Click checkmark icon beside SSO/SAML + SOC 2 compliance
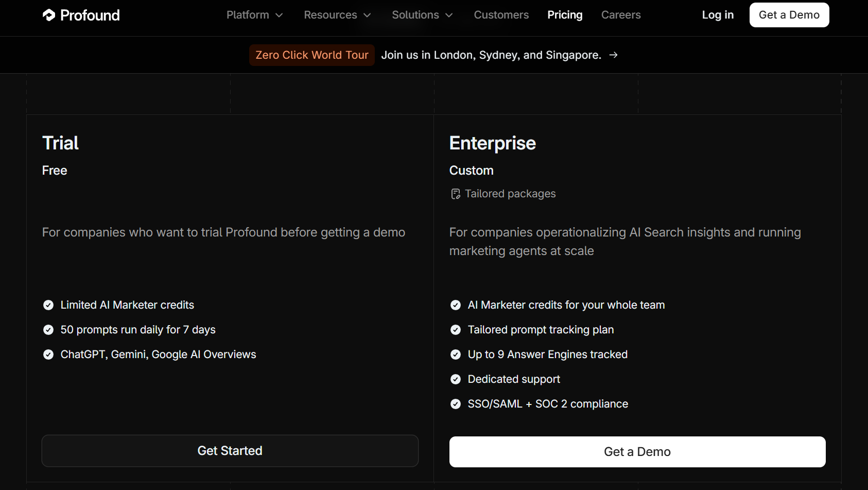 point(456,404)
